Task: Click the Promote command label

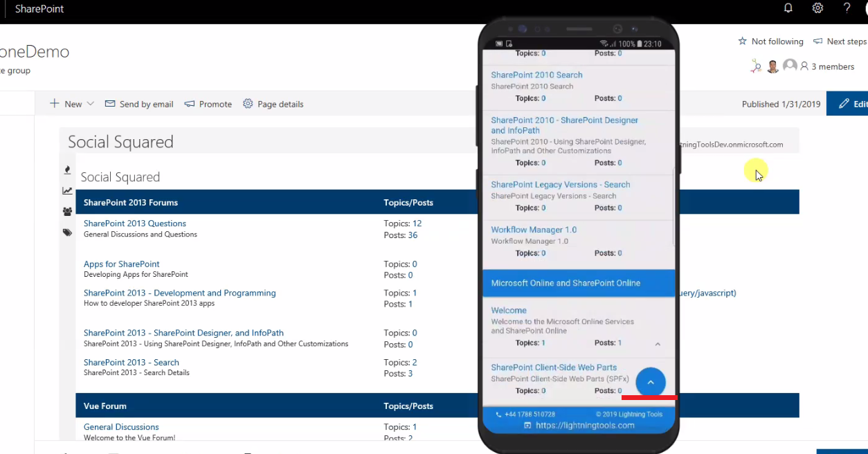Action: click(215, 104)
